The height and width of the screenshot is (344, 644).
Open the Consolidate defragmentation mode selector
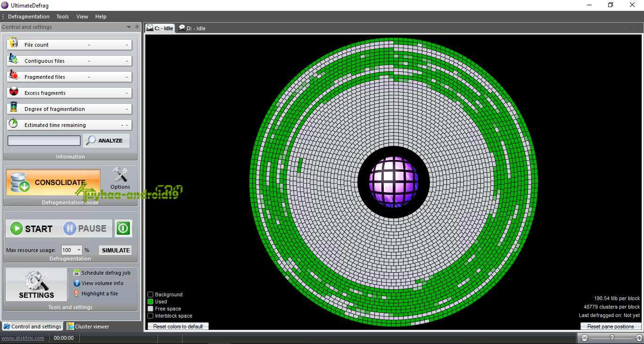[x=53, y=183]
